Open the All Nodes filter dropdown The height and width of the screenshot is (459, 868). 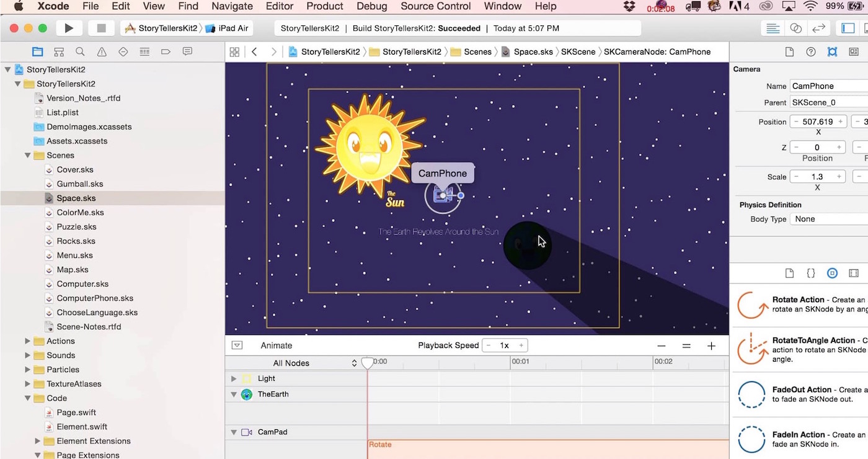pos(315,363)
